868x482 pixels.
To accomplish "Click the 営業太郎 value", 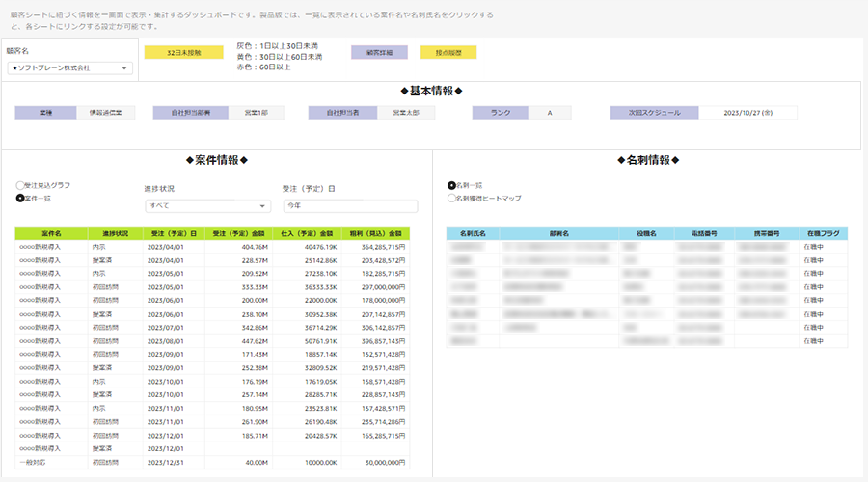I will 406,113.
